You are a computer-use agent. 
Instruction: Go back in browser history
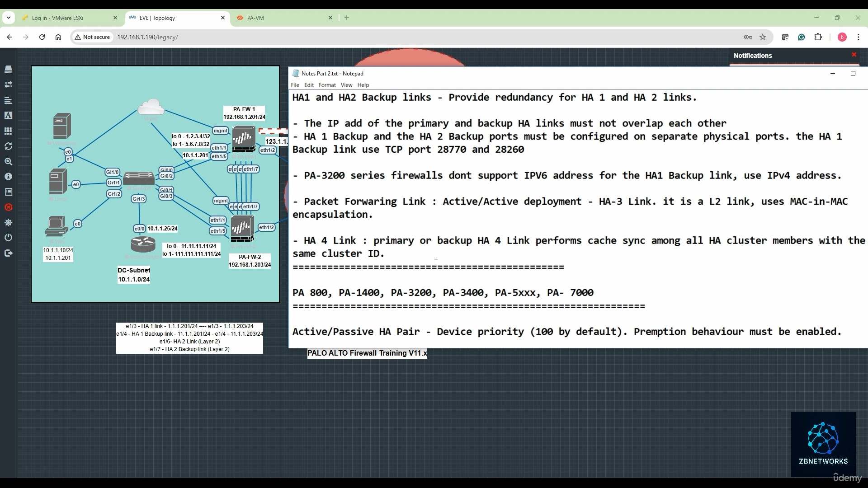pyautogui.click(x=9, y=37)
